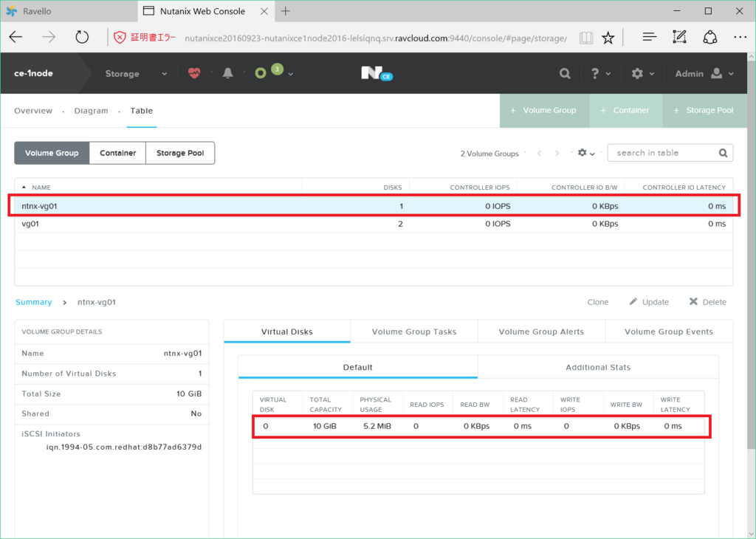Viewport: 756px width, 539px height.
Task: Click Delete with X icon
Action: pos(708,302)
